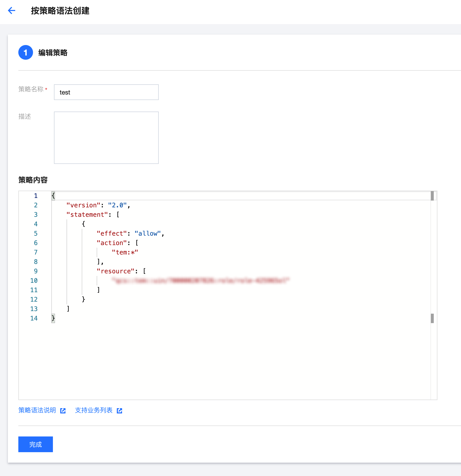
Task: Open external icon next to 策略语法说明
Action: (x=63, y=411)
